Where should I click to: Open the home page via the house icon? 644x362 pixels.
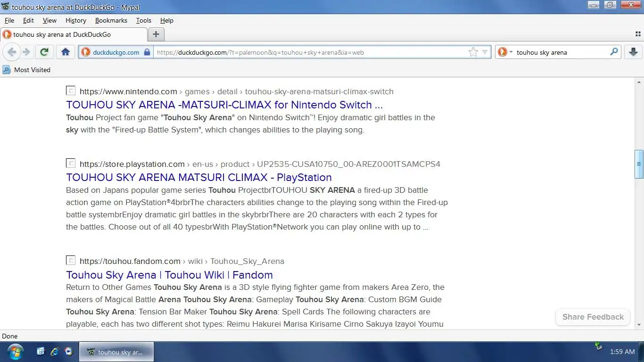[66, 52]
